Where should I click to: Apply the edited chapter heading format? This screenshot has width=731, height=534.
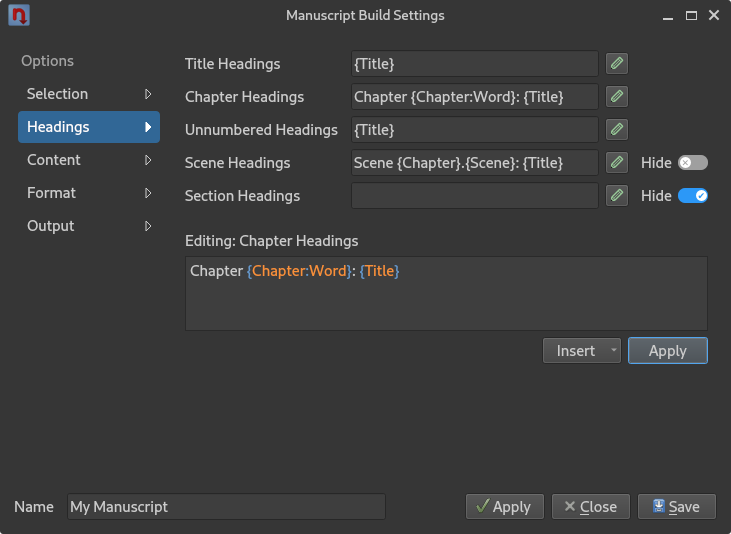[668, 351]
